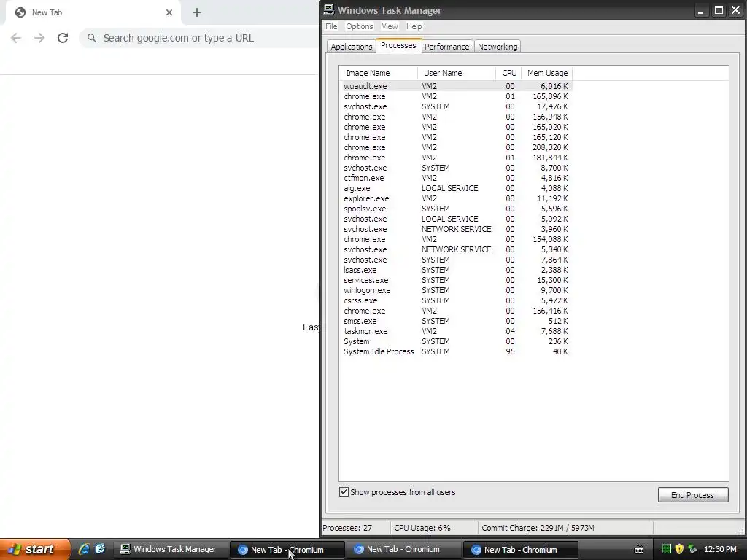Sort processes by the CPU column header
This screenshot has width=747, height=560.
[x=508, y=73]
